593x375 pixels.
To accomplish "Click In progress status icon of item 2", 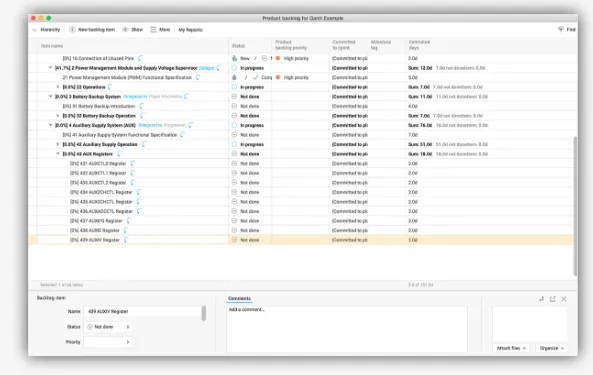I will [x=234, y=68].
